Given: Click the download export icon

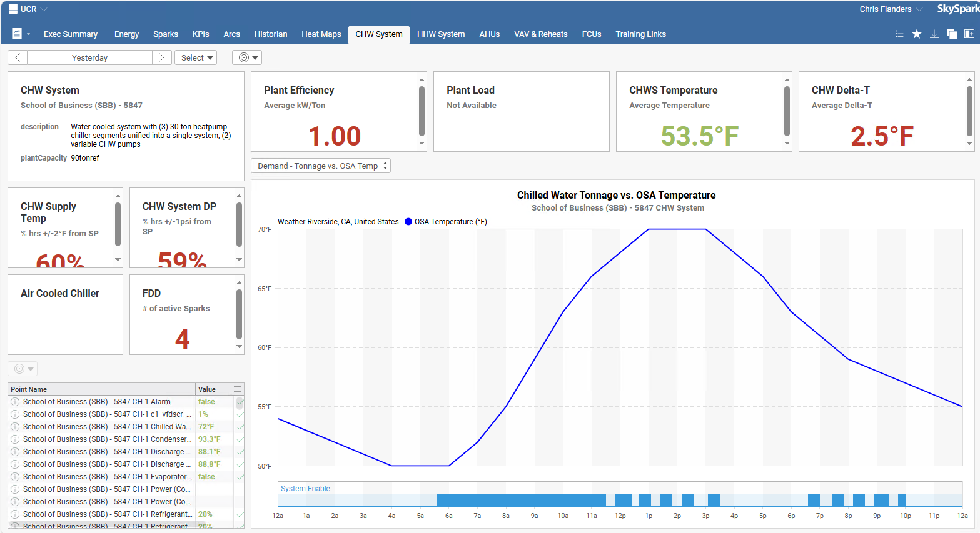Looking at the screenshot, I should pyautogui.click(x=934, y=34).
